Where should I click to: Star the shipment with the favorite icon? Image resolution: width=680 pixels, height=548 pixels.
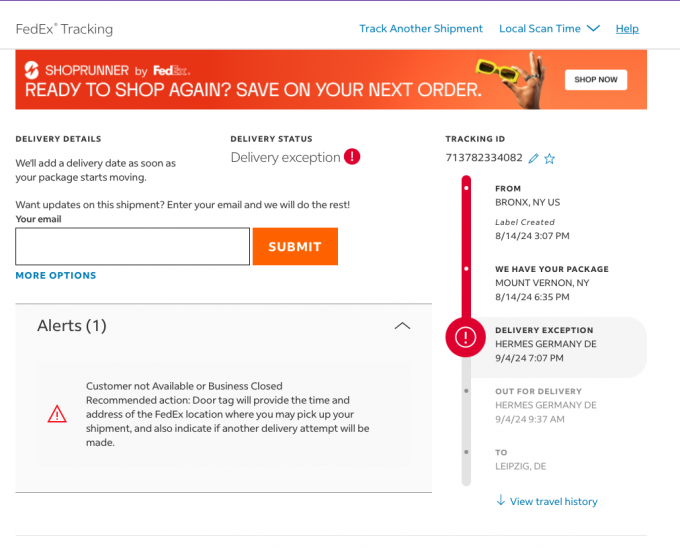pos(549,159)
